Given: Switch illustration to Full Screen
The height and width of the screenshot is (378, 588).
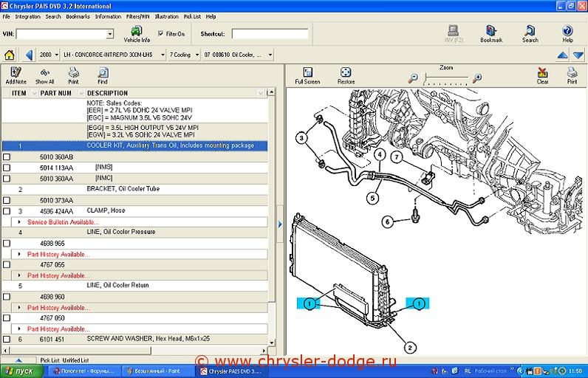Looking at the screenshot, I should tap(307, 76).
